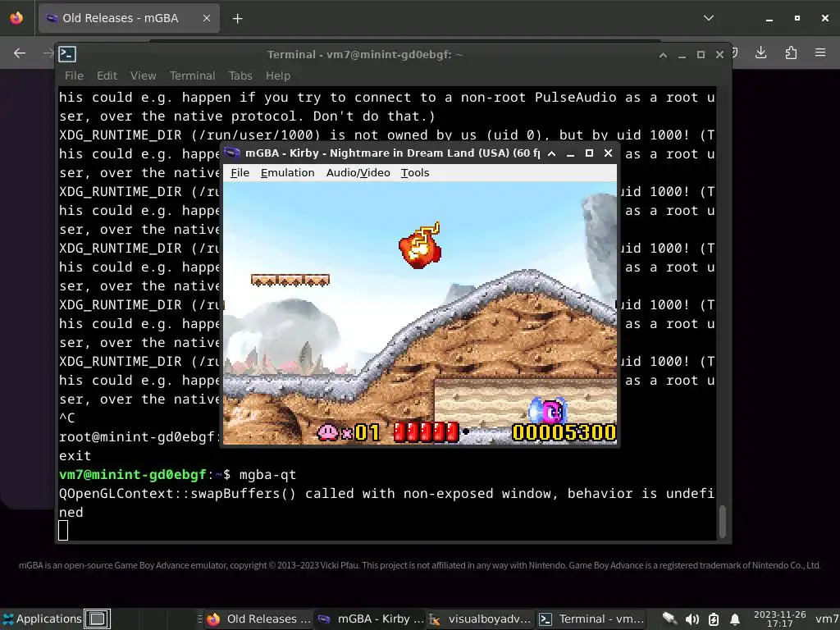Switch to Old Releases Firefox taskbar button

[x=258, y=619]
